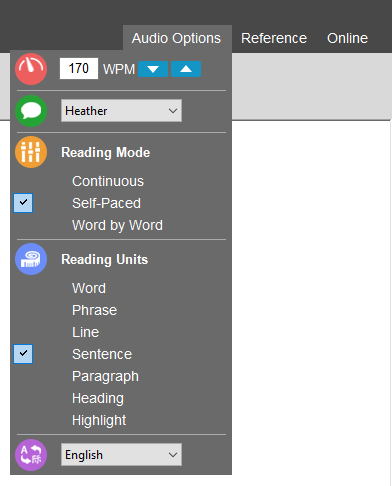Set reading unit to Heading
The height and width of the screenshot is (486, 392).
pos(98,399)
